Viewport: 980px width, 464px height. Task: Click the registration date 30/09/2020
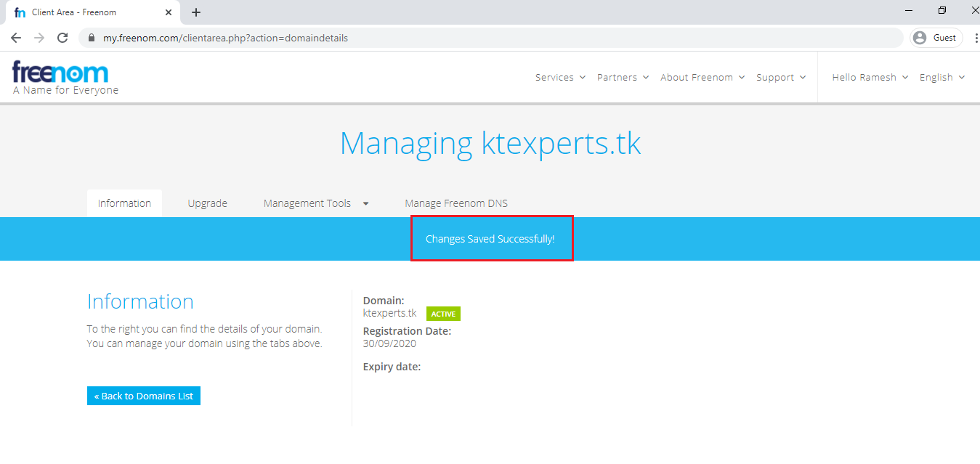coord(389,343)
